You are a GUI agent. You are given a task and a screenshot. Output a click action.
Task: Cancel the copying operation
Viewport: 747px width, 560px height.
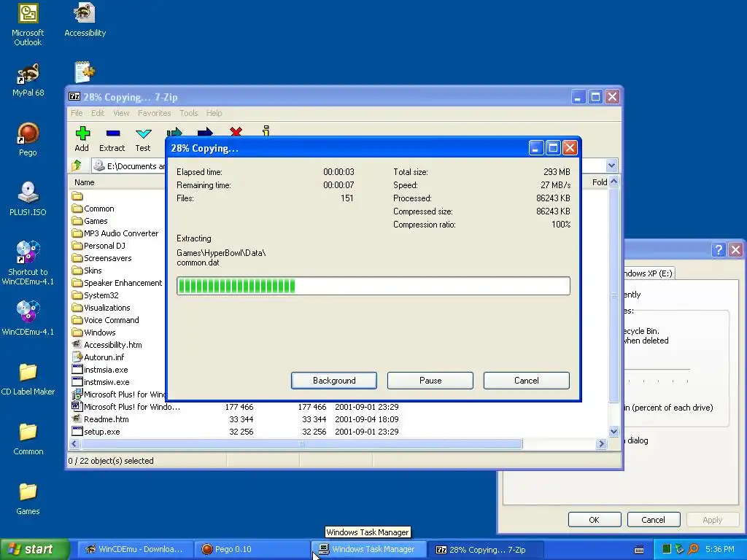(x=527, y=381)
